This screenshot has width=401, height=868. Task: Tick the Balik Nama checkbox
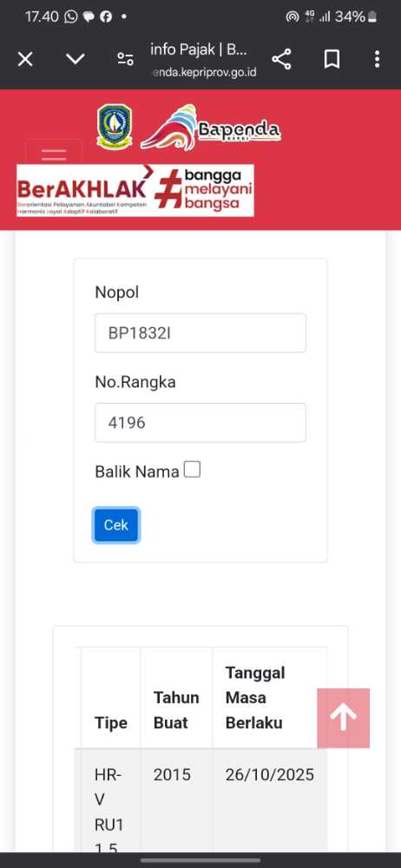click(x=192, y=470)
